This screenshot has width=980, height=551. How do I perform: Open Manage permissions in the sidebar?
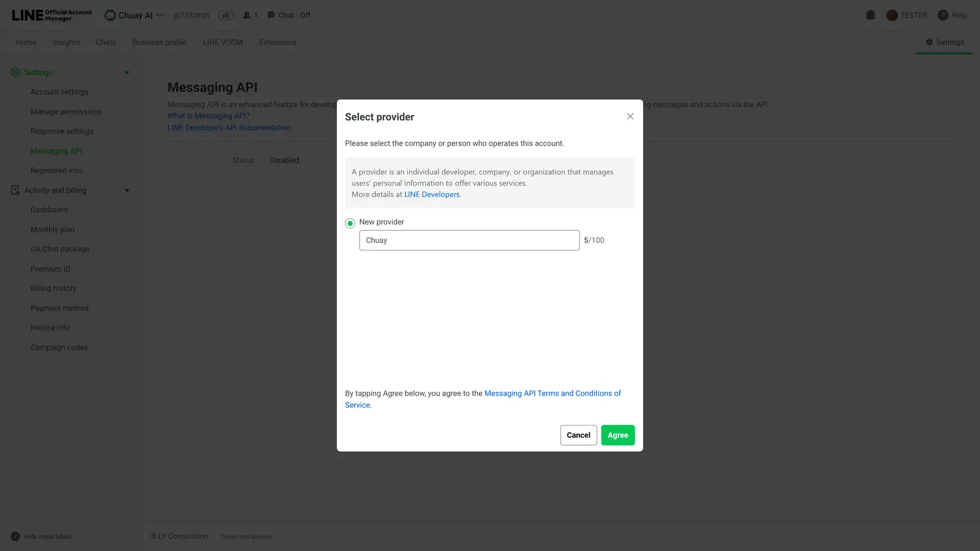tap(66, 112)
